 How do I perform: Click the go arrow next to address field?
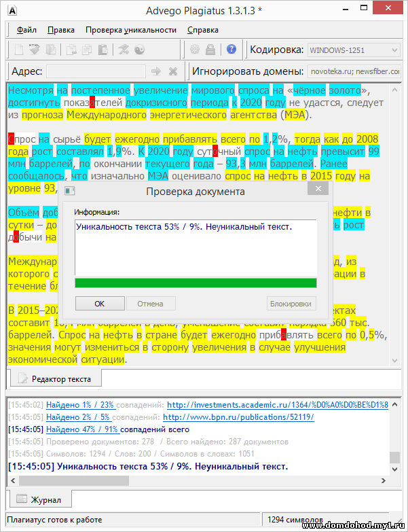[156, 71]
